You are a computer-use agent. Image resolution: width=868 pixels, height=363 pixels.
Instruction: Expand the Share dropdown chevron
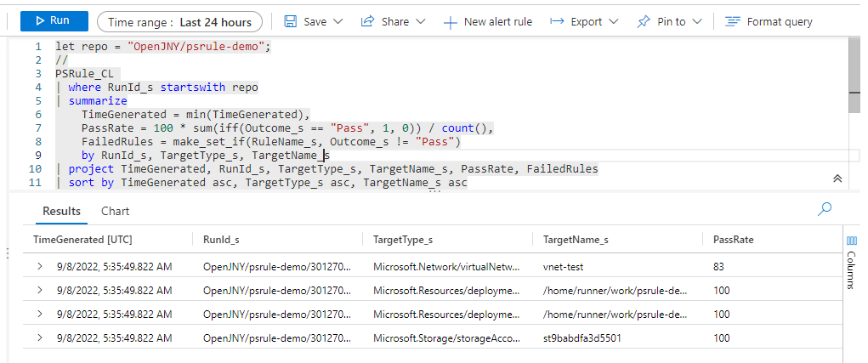pyautogui.click(x=420, y=21)
